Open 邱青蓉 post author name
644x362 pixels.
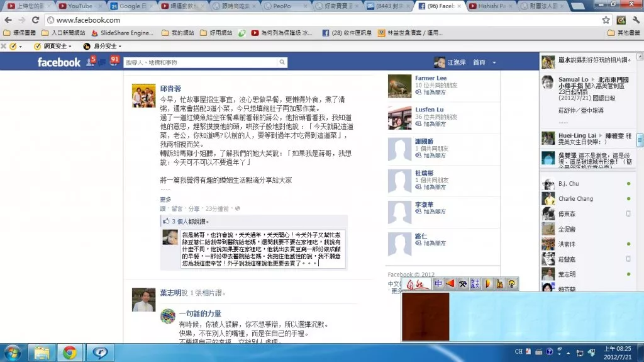170,88
